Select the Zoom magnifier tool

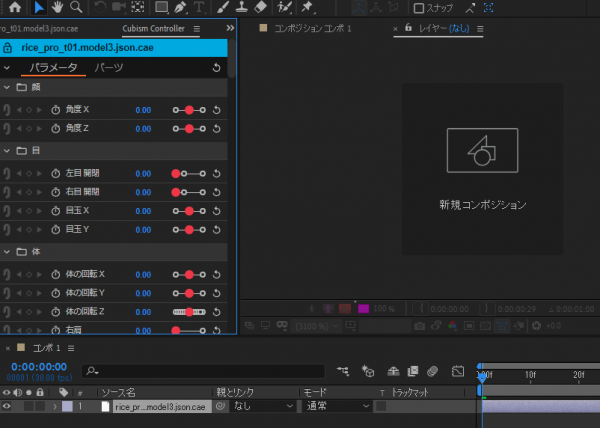point(77,7)
